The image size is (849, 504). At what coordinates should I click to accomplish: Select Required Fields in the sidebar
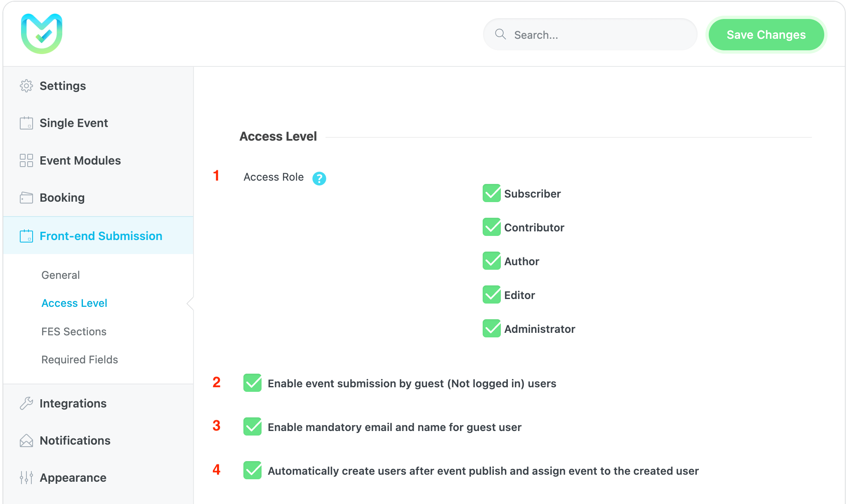[80, 360]
